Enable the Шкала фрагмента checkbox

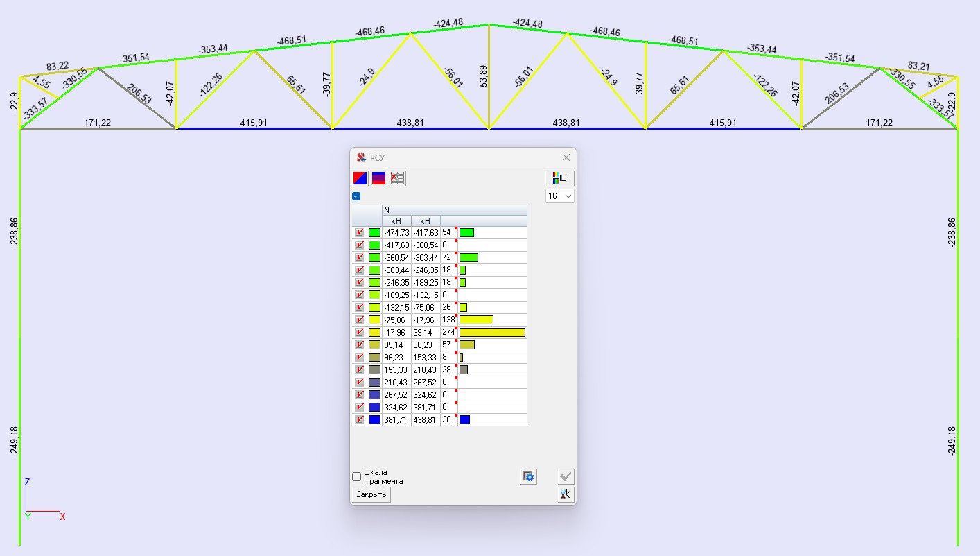click(x=357, y=477)
